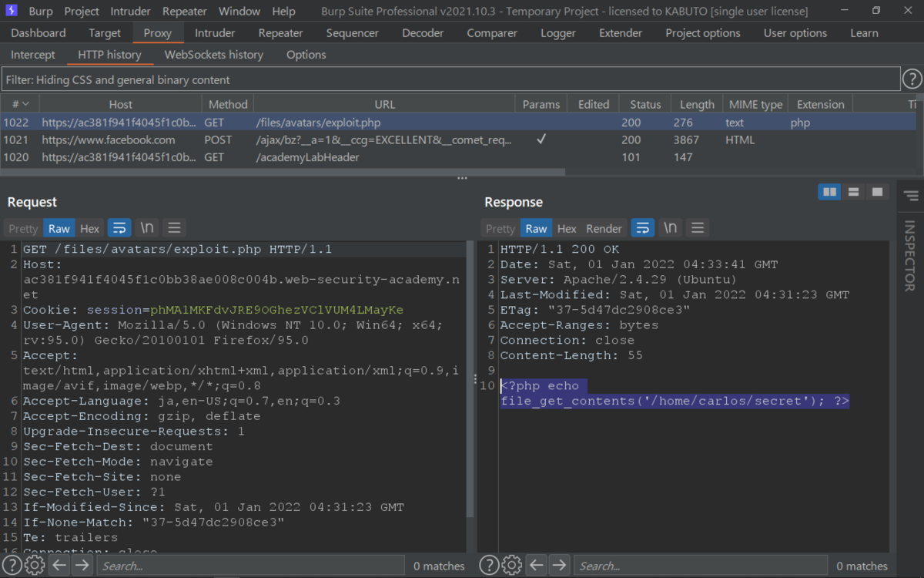Go to next Request search match
Screen dimensions: 924x578
coord(82,566)
